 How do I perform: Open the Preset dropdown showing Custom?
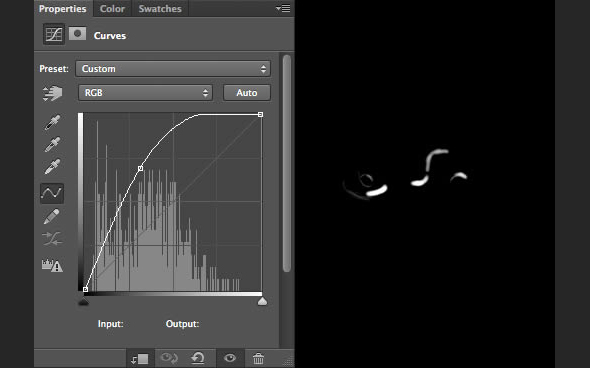coord(173,69)
